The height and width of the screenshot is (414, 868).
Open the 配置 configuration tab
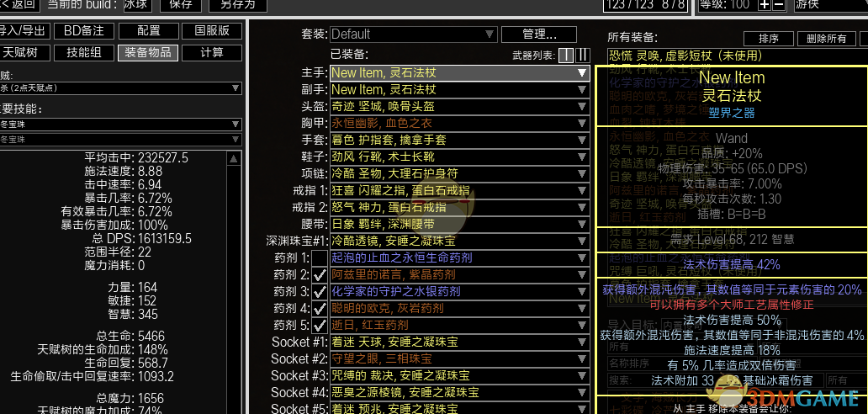pyautogui.click(x=148, y=30)
